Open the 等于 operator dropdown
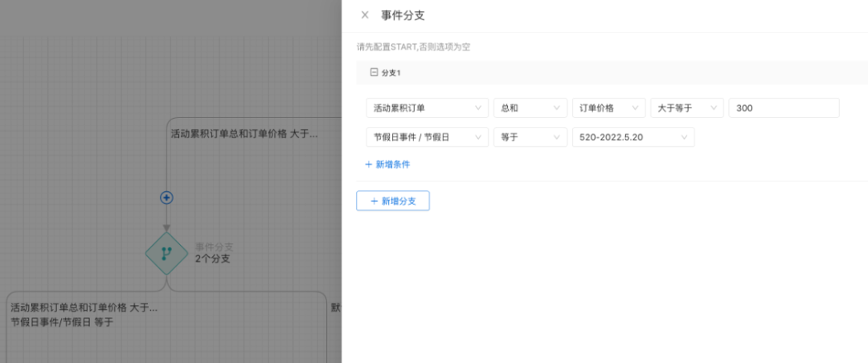 (530, 137)
